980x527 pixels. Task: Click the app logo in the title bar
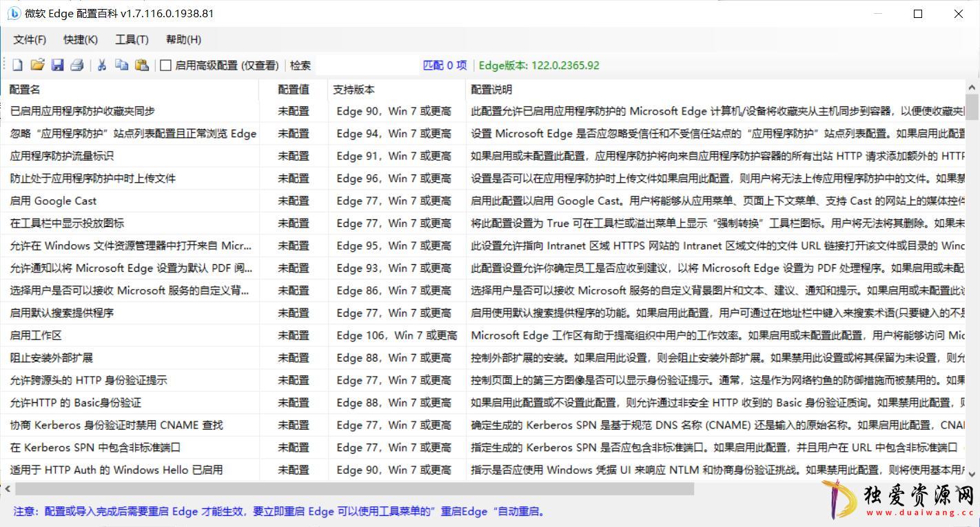(13, 13)
